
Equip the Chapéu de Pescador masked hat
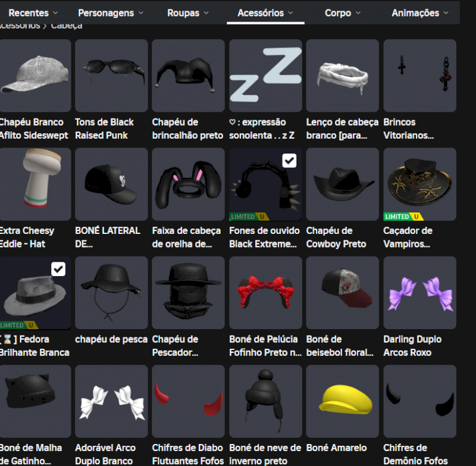pyautogui.click(x=188, y=293)
